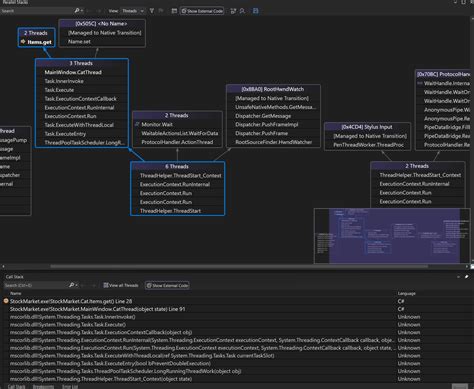
Task: Expand Call Stack search options arrow
Action: (x=77, y=285)
